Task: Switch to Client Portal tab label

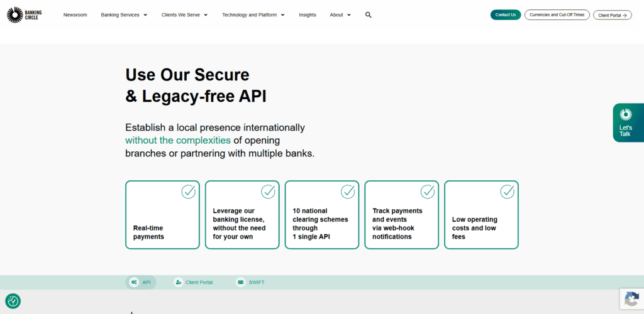Action: click(x=199, y=283)
